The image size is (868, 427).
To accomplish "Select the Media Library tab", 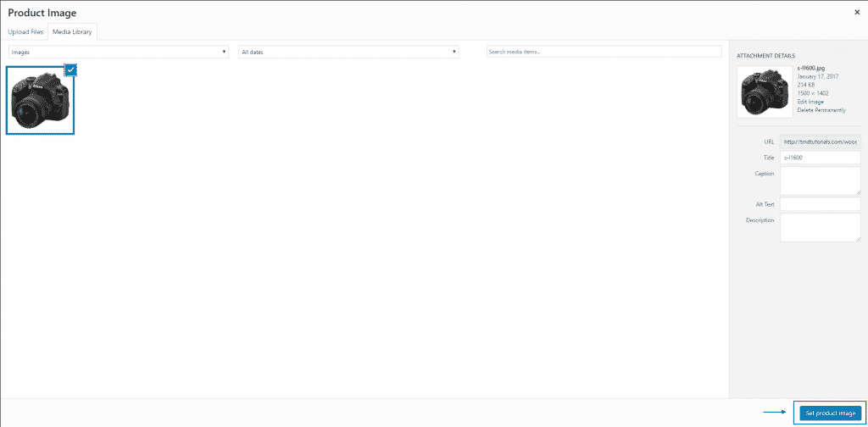I will pyautogui.click(x=74, y=31).
